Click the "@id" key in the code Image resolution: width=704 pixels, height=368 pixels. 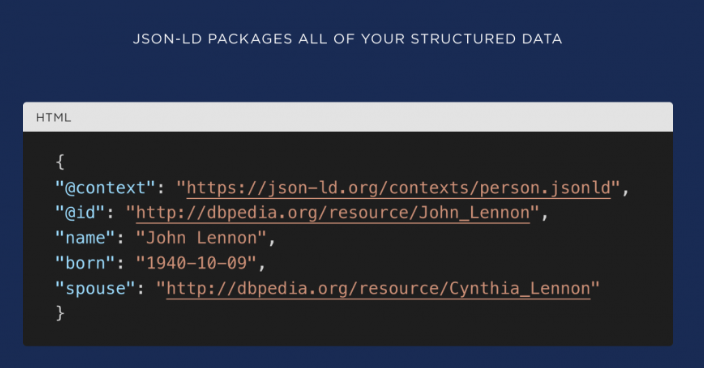tap(80, 213)
